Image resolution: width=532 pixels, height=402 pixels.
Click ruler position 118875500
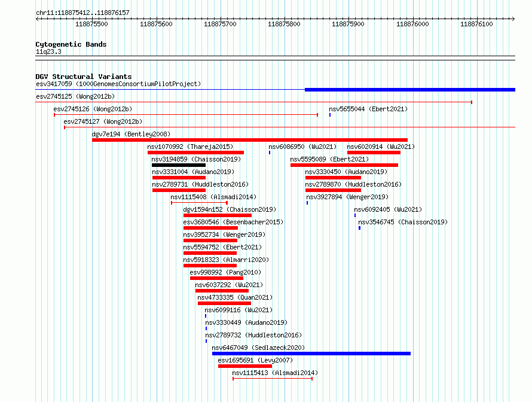coord(91,24)
